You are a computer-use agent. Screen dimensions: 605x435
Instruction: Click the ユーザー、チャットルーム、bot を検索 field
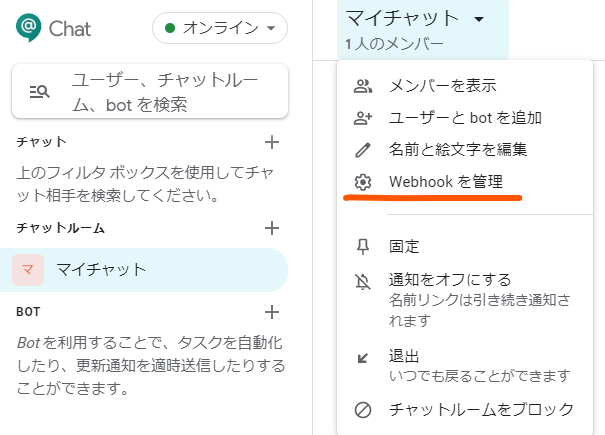tap(150, 92)
